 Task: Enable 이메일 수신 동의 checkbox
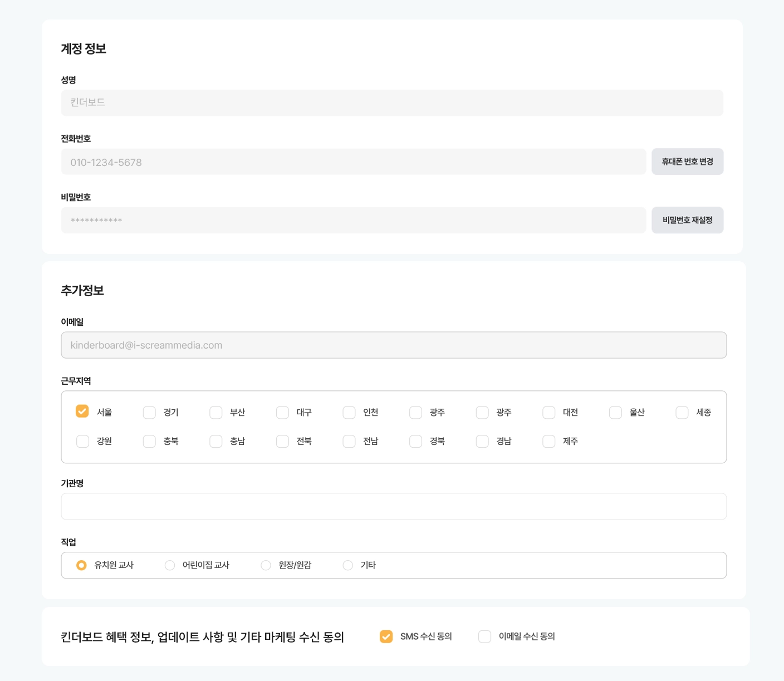484,636
